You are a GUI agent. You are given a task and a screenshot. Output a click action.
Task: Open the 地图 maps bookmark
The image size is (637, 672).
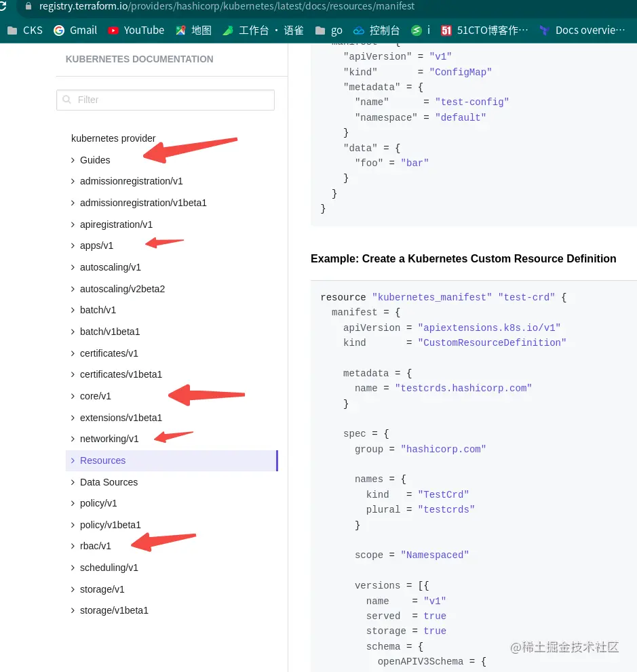tap(194, 31)
